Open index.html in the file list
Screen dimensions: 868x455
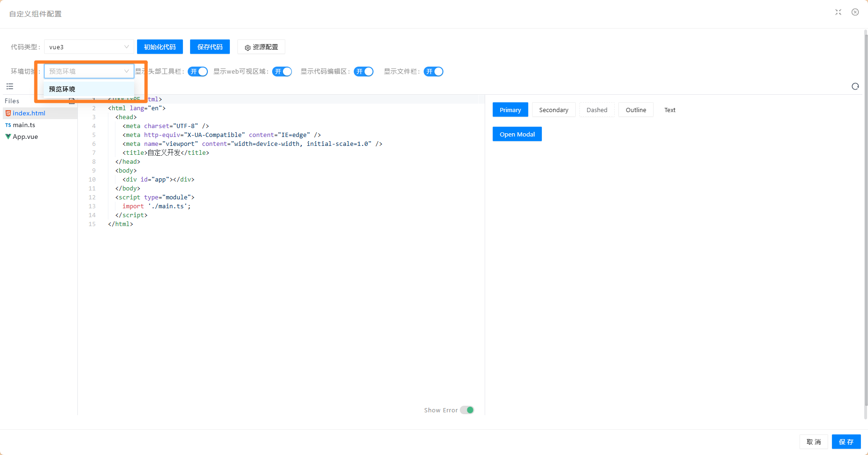40,113
